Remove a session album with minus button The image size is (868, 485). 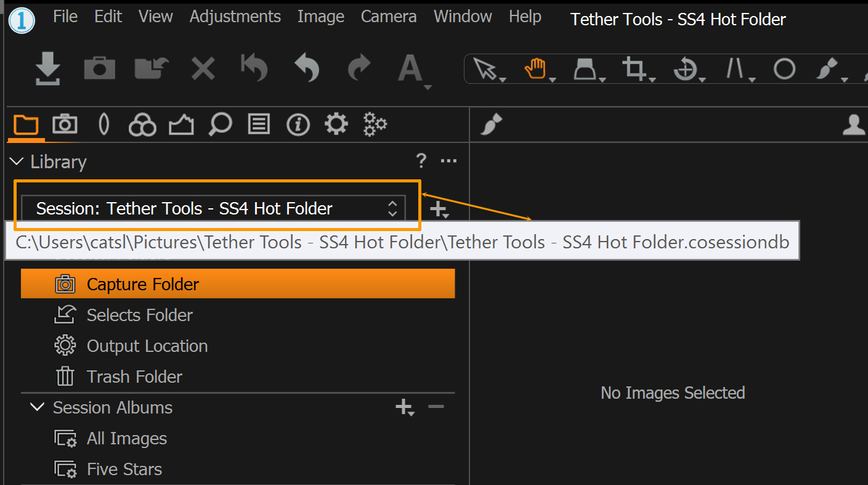click(436, 407)
